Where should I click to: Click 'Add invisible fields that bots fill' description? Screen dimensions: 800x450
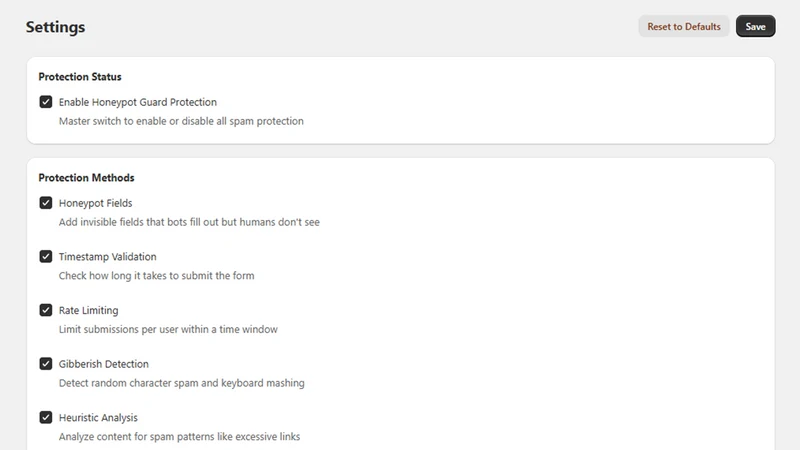[189, 222]
